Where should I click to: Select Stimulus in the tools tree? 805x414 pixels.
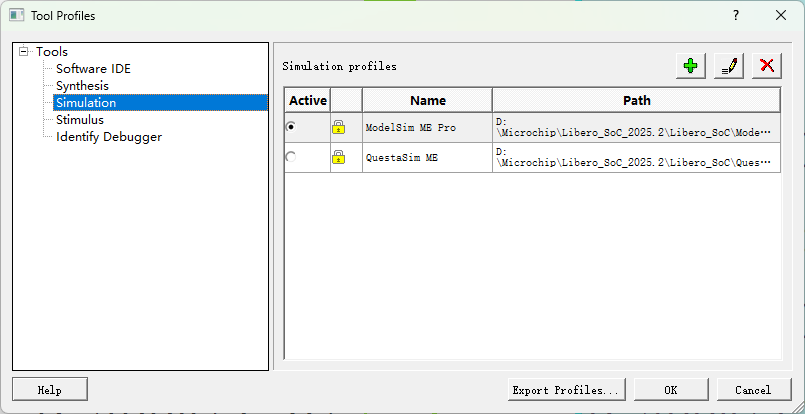[80, 120]
